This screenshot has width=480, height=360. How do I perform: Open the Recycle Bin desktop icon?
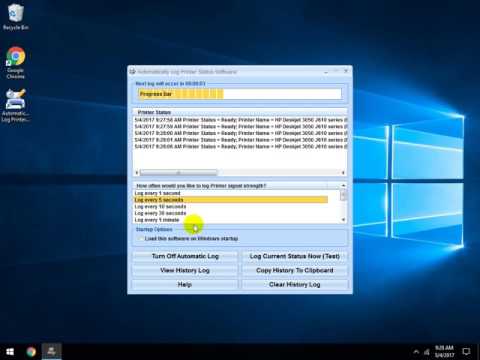pyautogui.click(x=15, y=17)
